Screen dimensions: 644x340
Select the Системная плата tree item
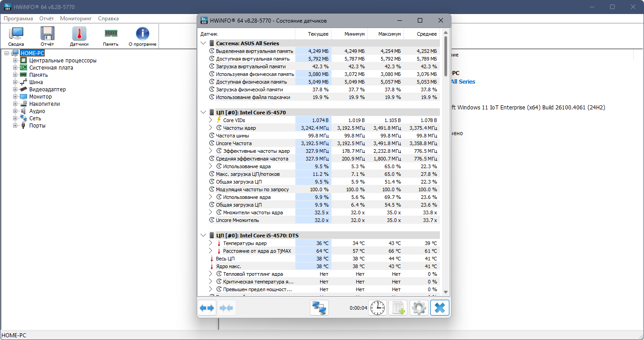point(51,68)
